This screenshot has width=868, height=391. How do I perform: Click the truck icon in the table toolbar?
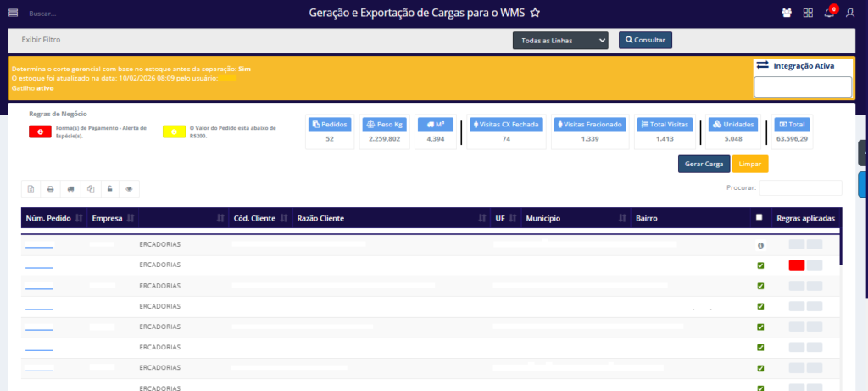coord(70,188)
